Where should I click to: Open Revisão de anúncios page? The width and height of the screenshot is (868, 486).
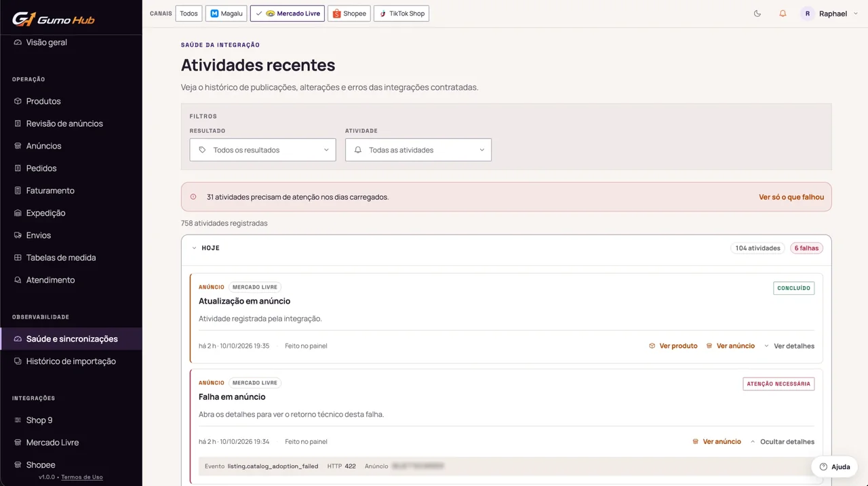pyautogui.click(x=71, y=123)
